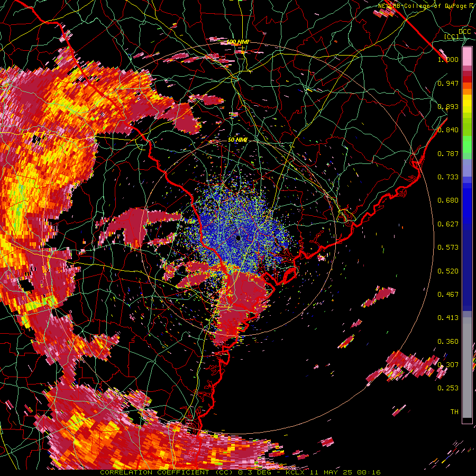476x476 pixels.
Task: Click the 1.000 value on the scale
Action: click(x=448, y=59)
